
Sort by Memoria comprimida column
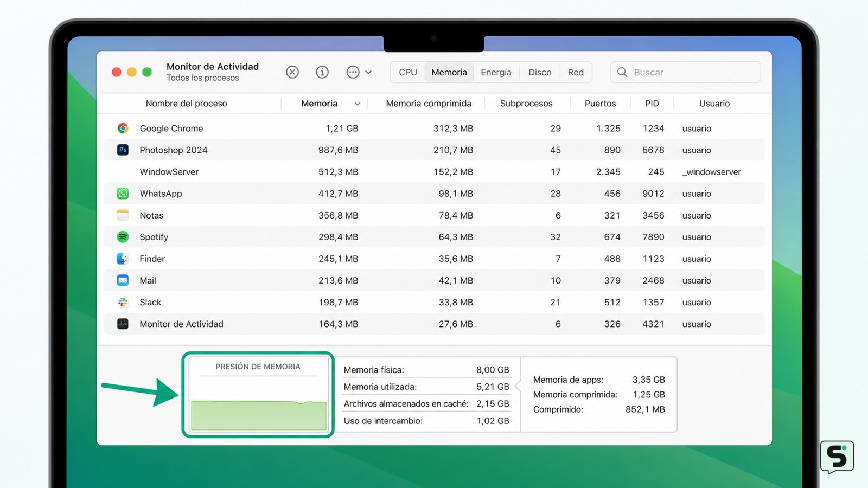pyautogui.click(x=429, y=104)
